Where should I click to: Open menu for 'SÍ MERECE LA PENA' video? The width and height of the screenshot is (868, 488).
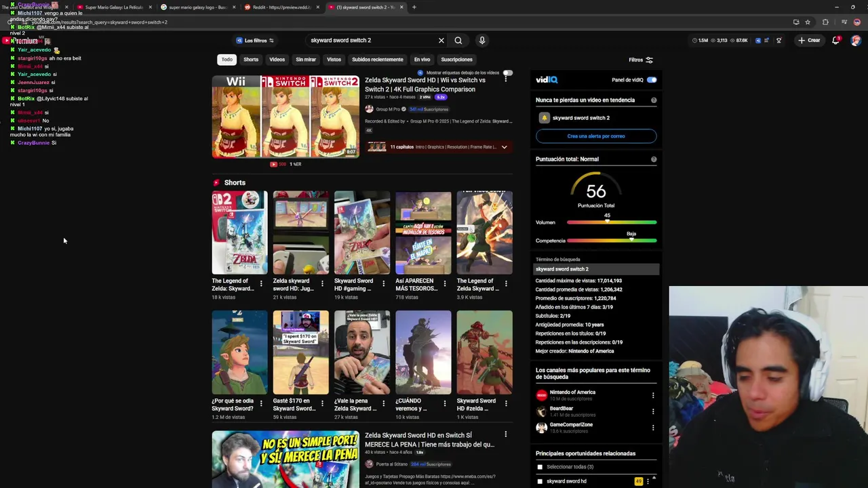click(x=505, y=434)
